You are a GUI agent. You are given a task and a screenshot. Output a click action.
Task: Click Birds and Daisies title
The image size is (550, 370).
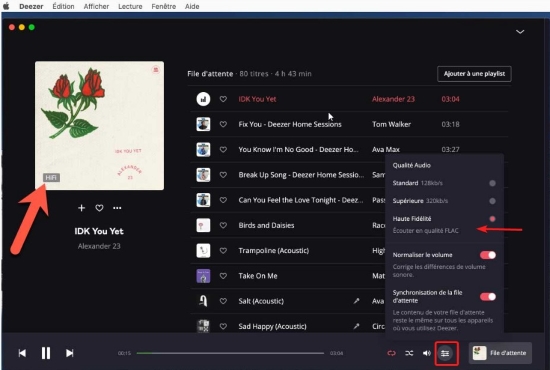coord(266,226)
